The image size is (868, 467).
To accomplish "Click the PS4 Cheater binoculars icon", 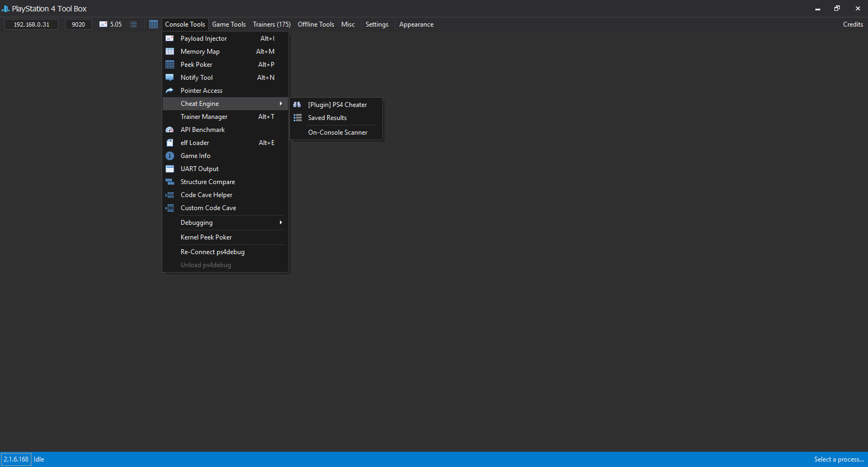I will tap(297, 105).
